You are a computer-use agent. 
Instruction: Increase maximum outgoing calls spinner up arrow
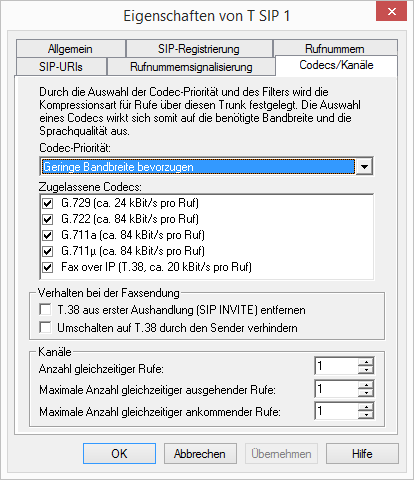point(366,385)
